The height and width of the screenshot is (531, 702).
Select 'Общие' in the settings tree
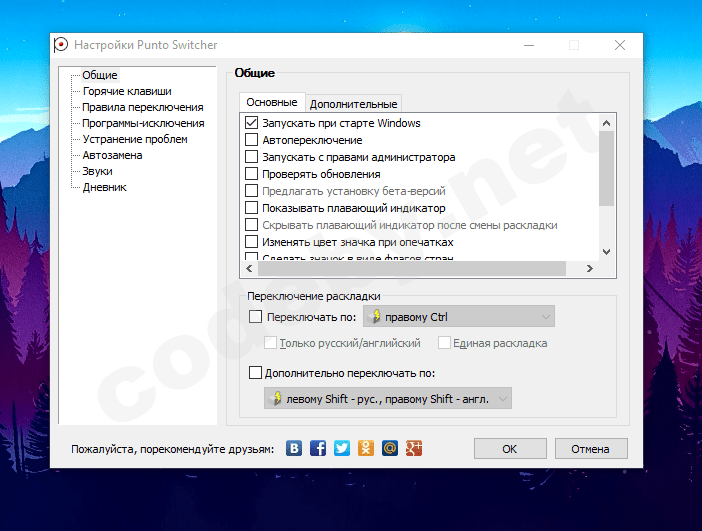click(x=100, y=75)
